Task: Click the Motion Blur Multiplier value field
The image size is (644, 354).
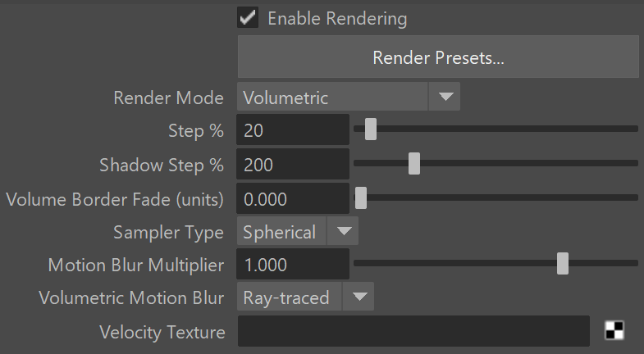Action: 293,264
